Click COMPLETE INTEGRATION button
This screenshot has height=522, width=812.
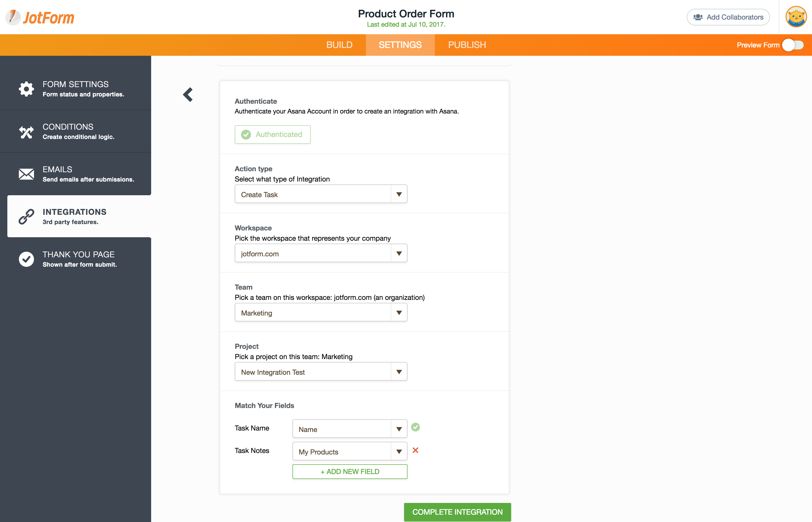pyautogui.click(x=457, y=512)
